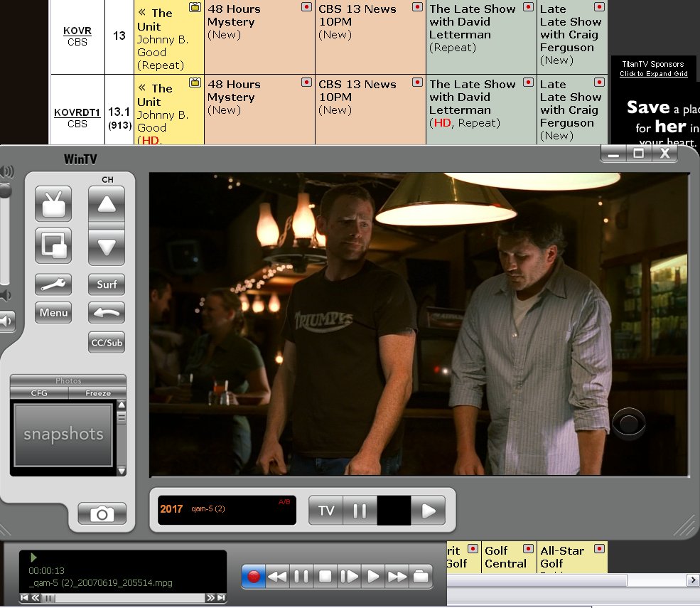The height and width of the screenshot is (608, 700).
Task: Click the Surf button
Action: (107, 284)
